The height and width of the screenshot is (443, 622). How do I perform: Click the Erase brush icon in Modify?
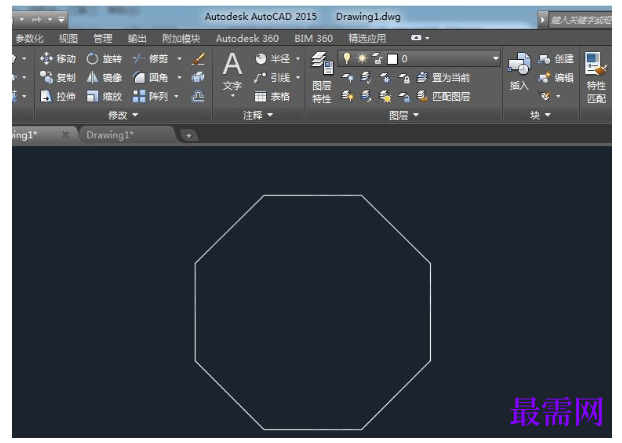[198, 59]
